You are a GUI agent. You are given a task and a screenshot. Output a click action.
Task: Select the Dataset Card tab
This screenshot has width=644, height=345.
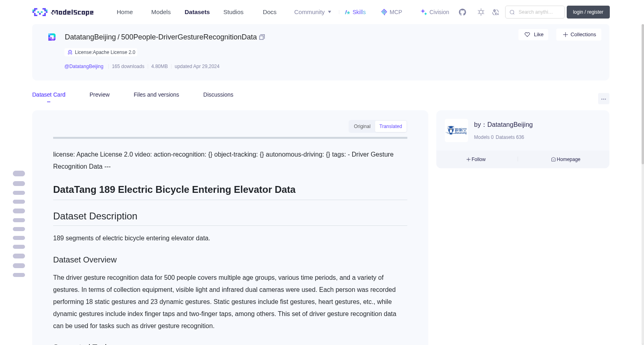(x=49, y=95)
